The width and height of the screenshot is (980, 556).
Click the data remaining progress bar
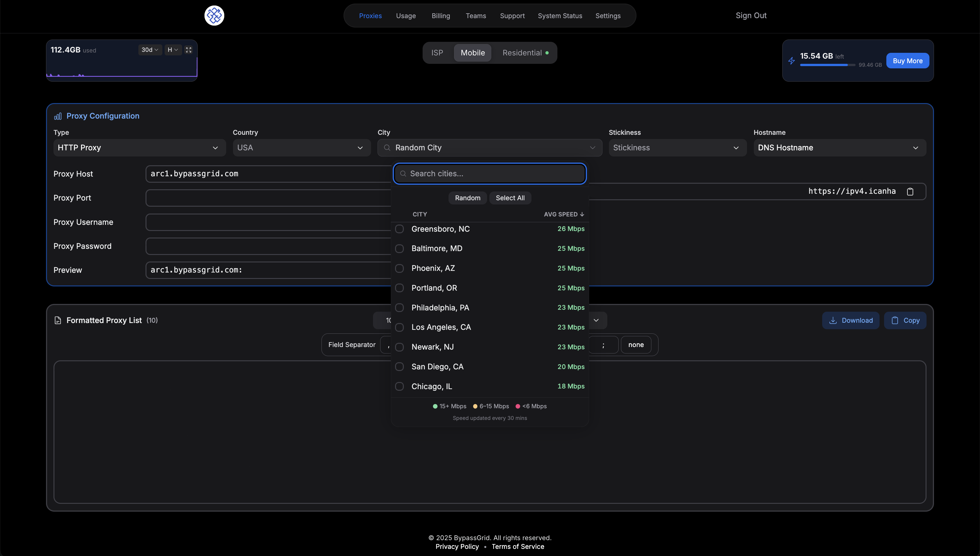(827, 65)
